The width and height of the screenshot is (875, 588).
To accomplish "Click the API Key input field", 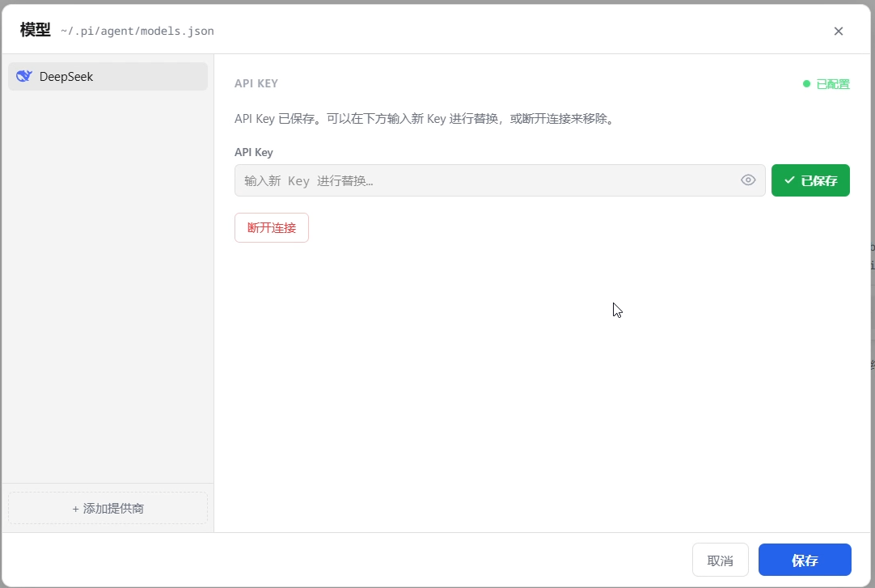I will coord(500,180).
